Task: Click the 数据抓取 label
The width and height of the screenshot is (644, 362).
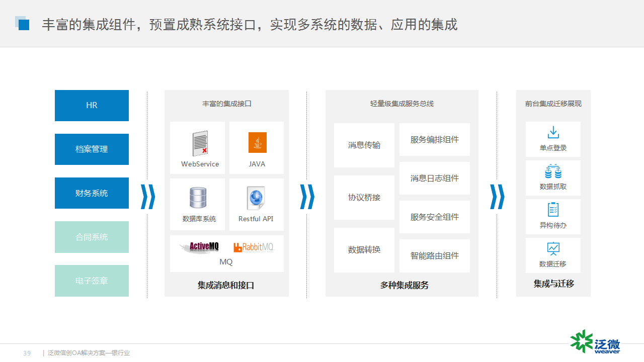Action: point(553,187)
